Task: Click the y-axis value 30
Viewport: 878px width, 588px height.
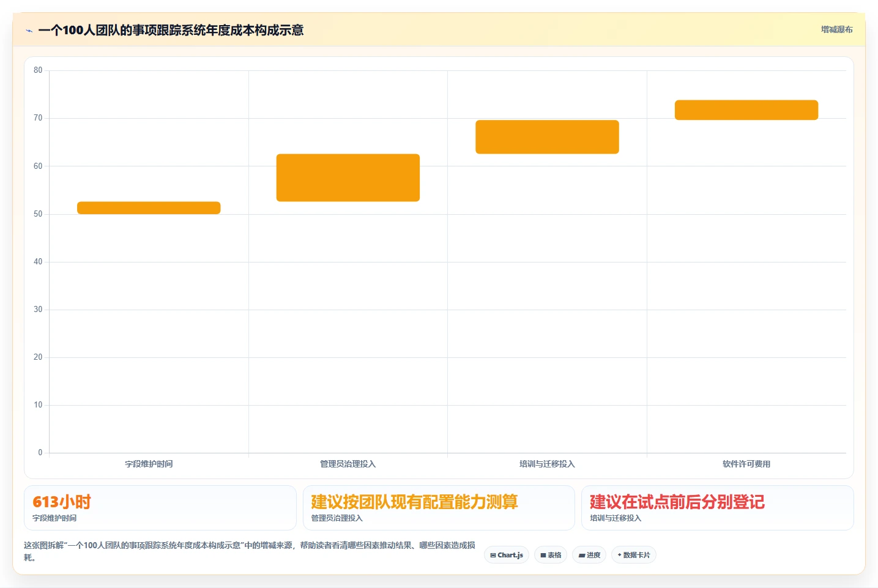Action: [38, 310]
